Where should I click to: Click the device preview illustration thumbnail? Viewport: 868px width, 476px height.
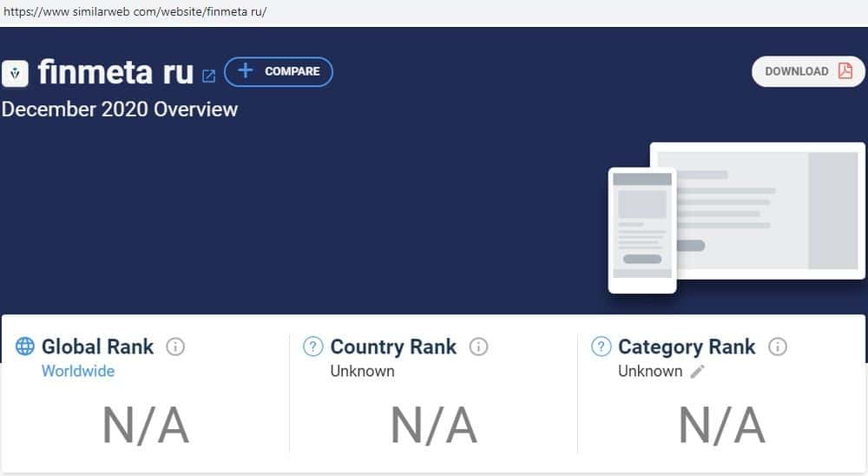pyautogui.click(x=736, y=217)
